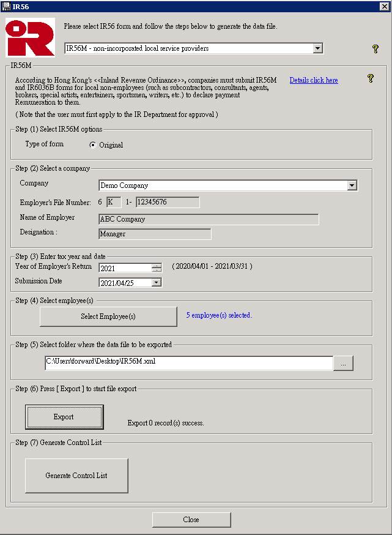Screen dimensions: 392x535
Task: Click the export file path text field
Action: [188, 362]
